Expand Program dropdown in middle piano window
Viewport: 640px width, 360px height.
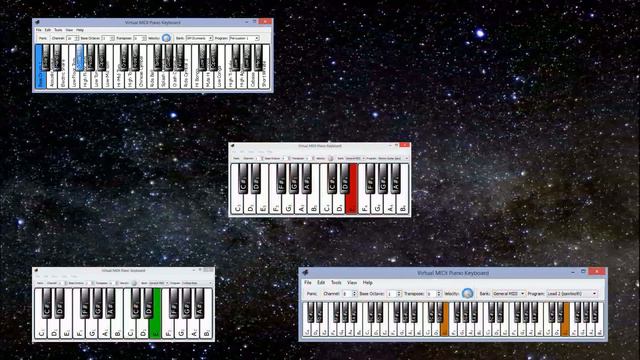click(x=393, y=158)
